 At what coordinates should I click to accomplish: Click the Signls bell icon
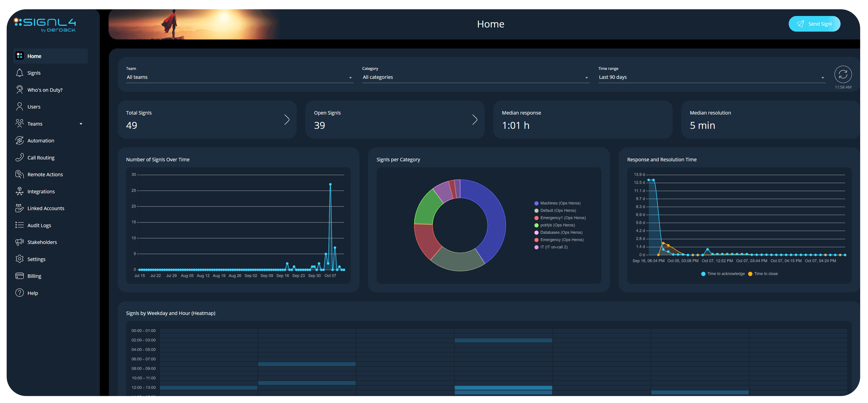19,73
